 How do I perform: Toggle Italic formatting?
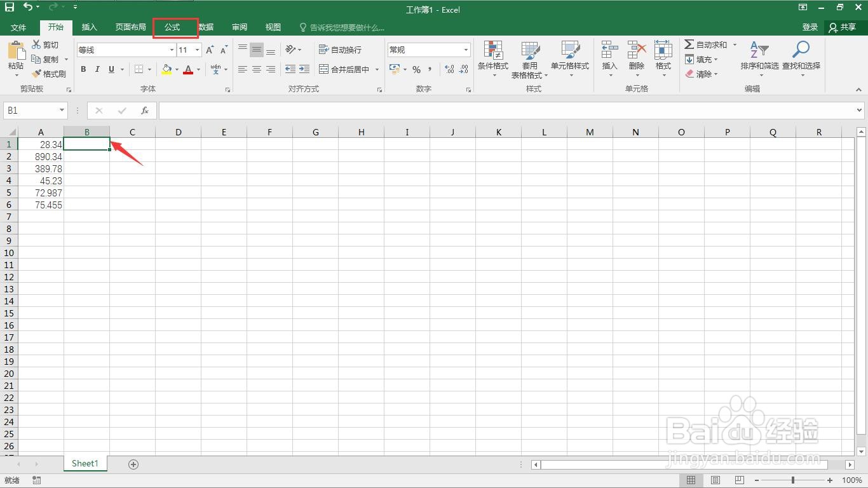[x=97, y=69]
